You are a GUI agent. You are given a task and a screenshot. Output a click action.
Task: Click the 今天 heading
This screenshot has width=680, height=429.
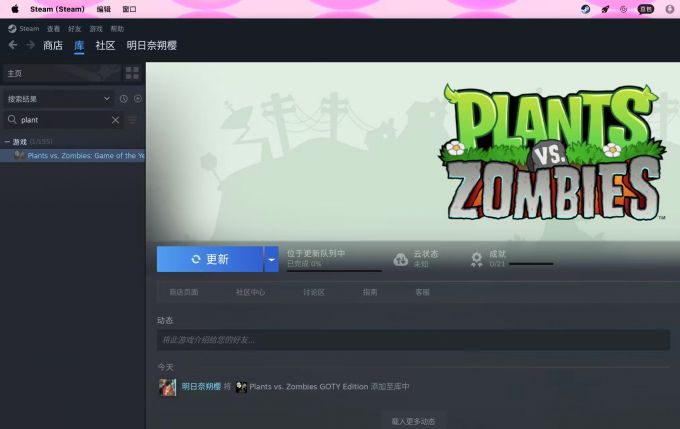coord(165,367)
